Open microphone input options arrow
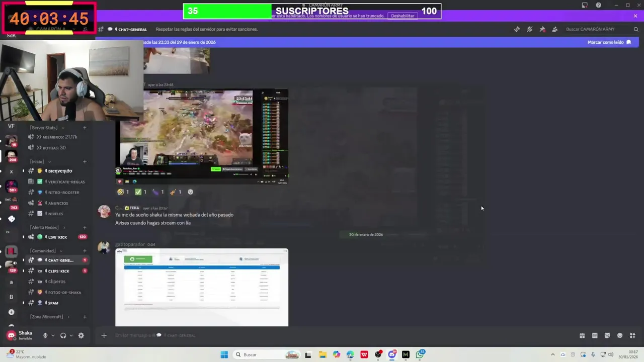The image size is (644, 362). coord(53,335)
